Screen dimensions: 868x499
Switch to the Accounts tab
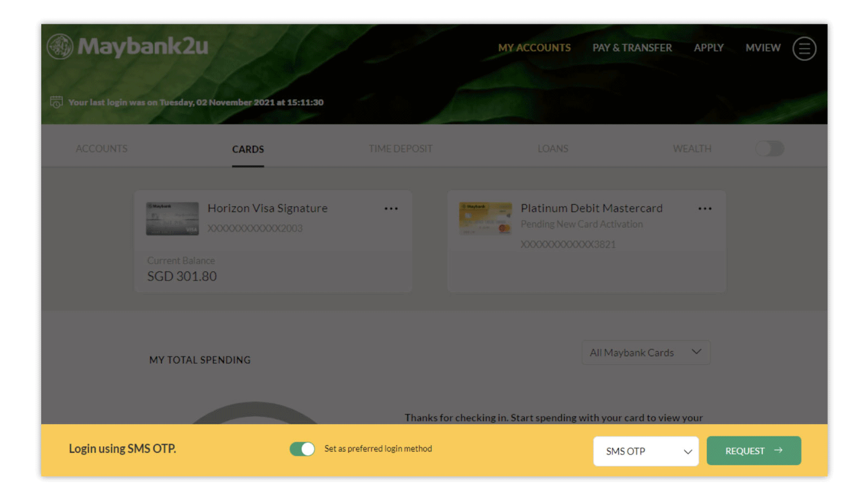click(101, 149)
